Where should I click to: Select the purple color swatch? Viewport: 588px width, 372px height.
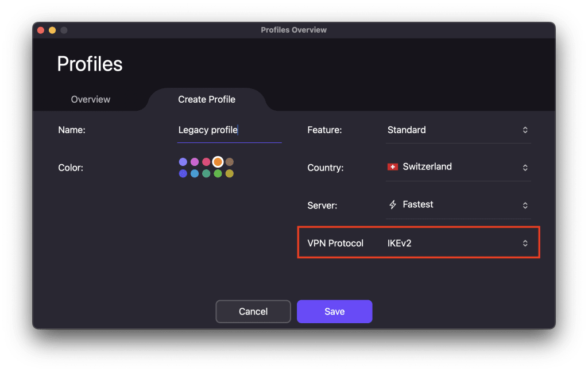coord(183,162)
